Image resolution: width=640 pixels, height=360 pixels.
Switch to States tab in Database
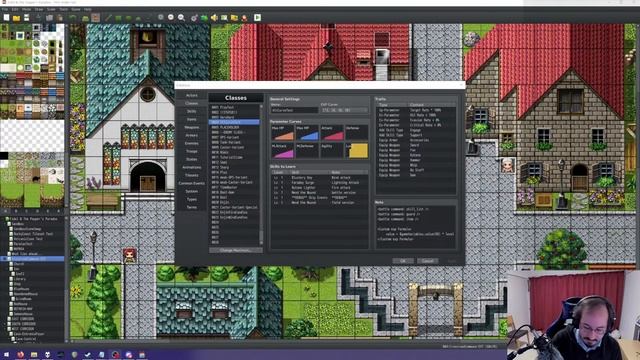tap(191, 159)
